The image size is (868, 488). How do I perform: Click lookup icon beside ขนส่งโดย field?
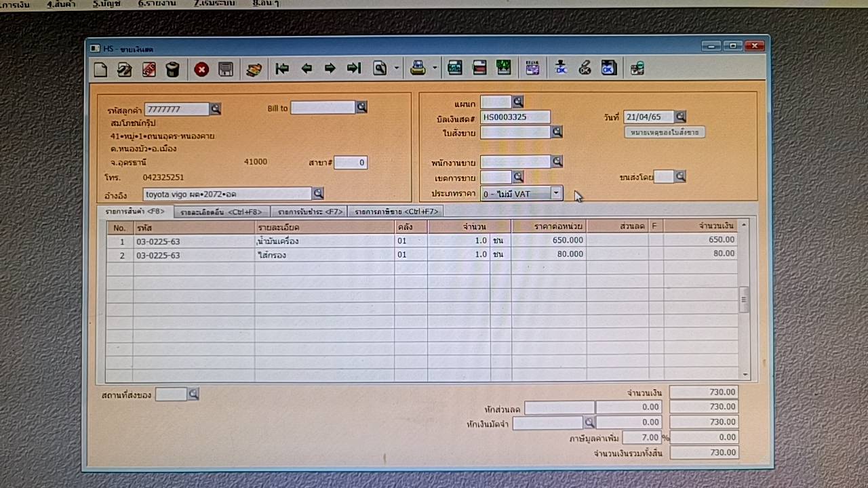point(680,176)
